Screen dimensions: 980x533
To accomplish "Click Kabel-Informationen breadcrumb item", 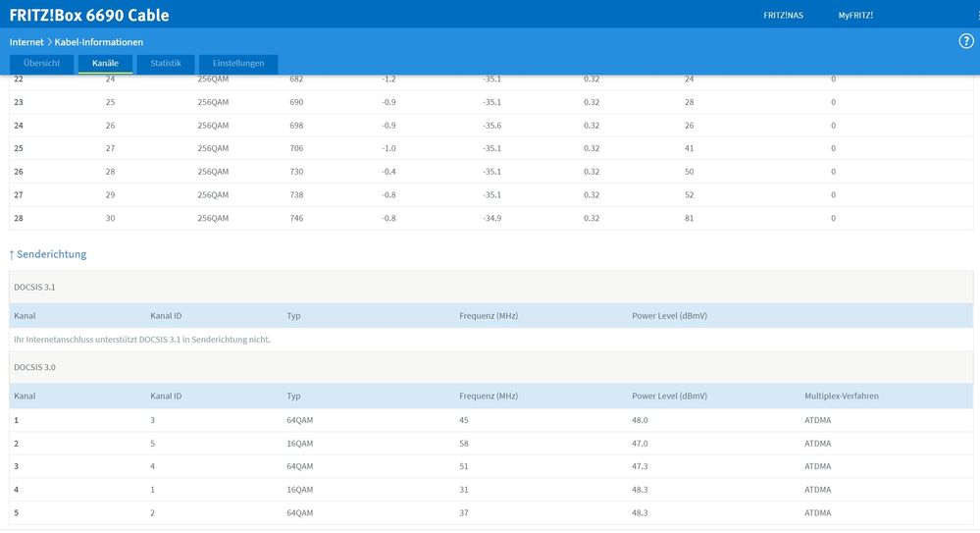I will click(x=99, y=42).
